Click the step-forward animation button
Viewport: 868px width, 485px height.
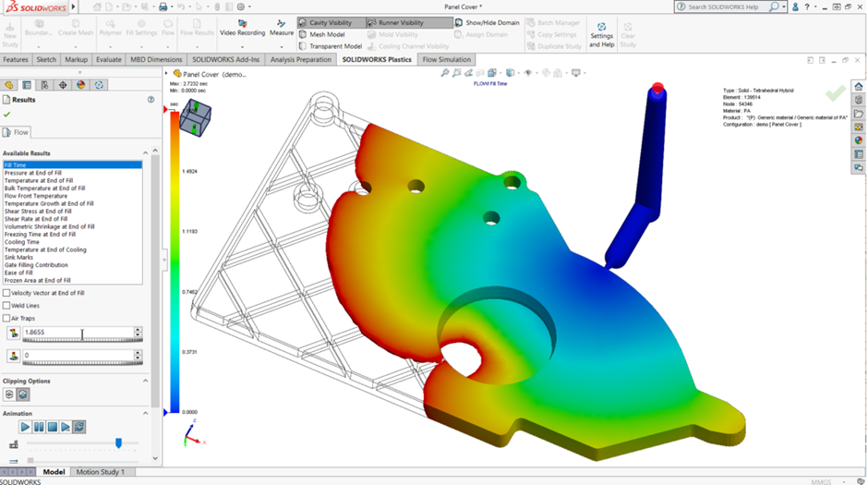[66, 427]
